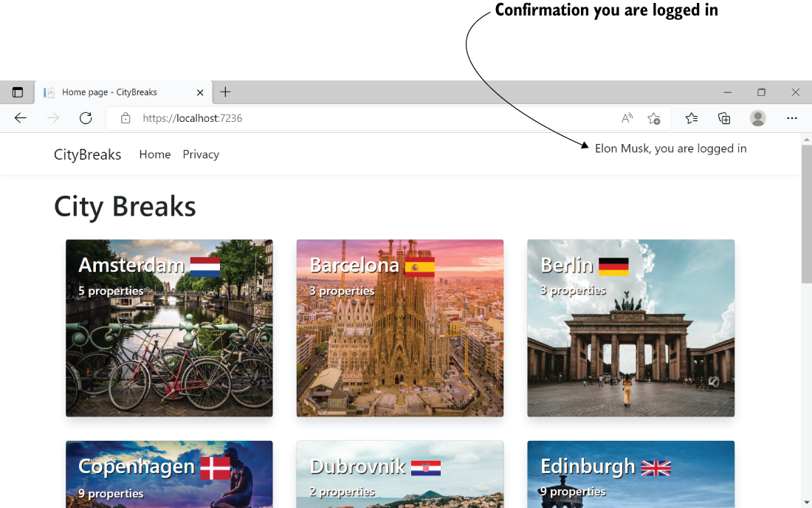Maximize the browser window
Image resolution: width=812 pixels, height=508 pixels.
761,92
